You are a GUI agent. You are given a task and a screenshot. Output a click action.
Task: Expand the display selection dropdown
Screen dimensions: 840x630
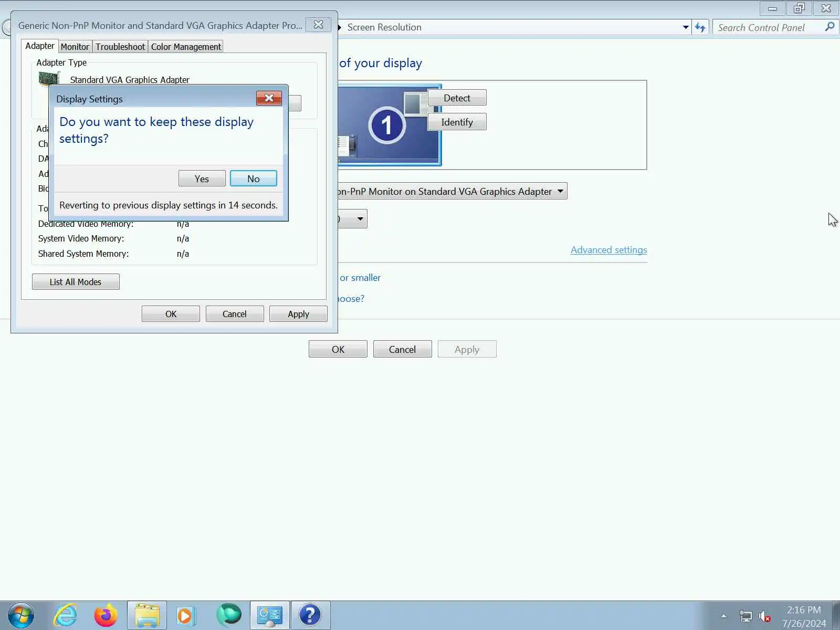click(x=560, y=191)
